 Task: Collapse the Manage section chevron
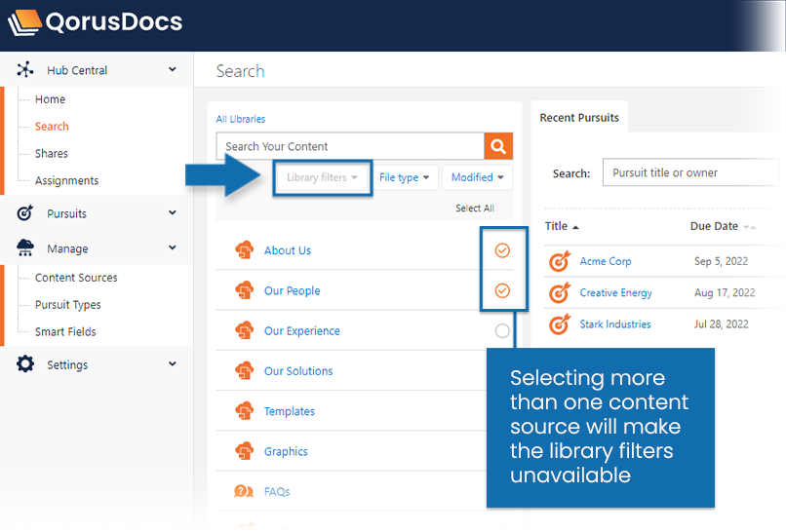[173, 247]
